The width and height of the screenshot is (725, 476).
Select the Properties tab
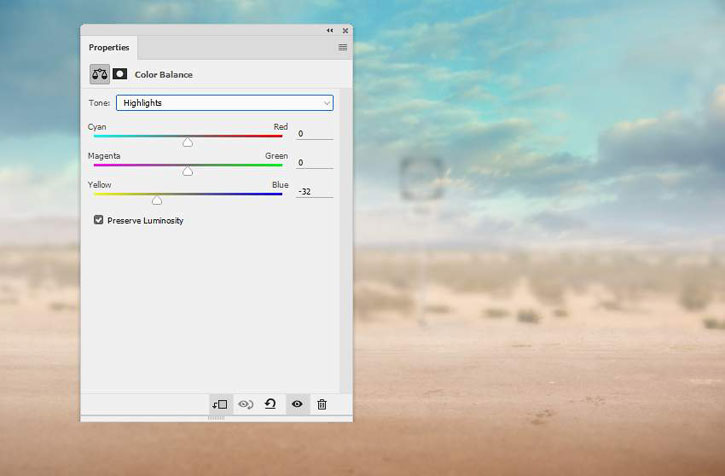(109, 48)
